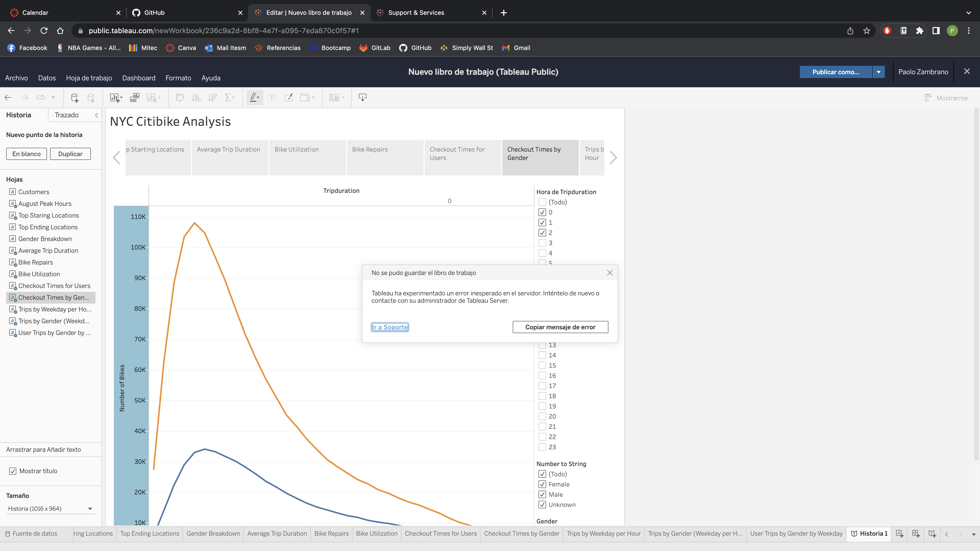Select the Bike Utilization story point

307,157
